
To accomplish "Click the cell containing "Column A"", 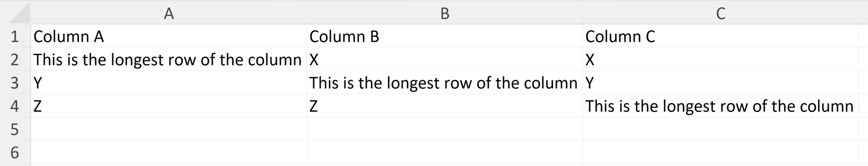I will click(x=169, y=36).
